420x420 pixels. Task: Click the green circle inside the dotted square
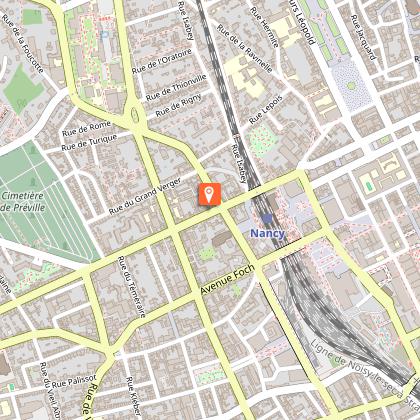click(351, 86)
